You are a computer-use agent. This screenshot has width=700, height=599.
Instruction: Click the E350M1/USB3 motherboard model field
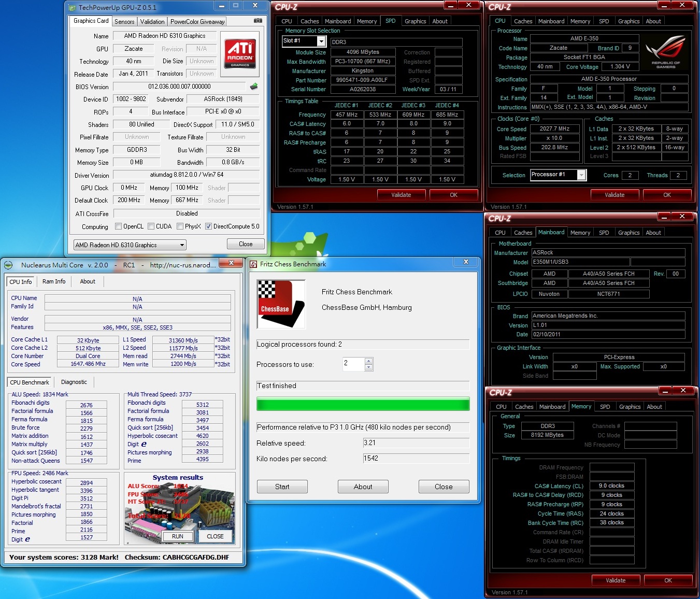580,262
